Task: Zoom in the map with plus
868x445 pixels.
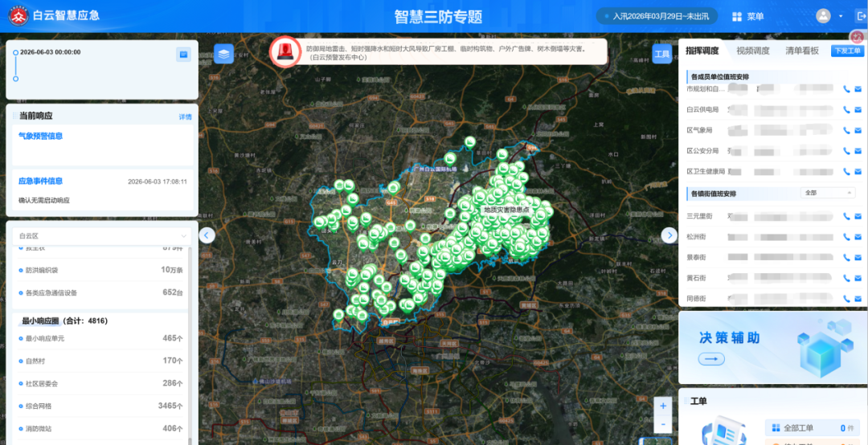Action: (663, 406)
